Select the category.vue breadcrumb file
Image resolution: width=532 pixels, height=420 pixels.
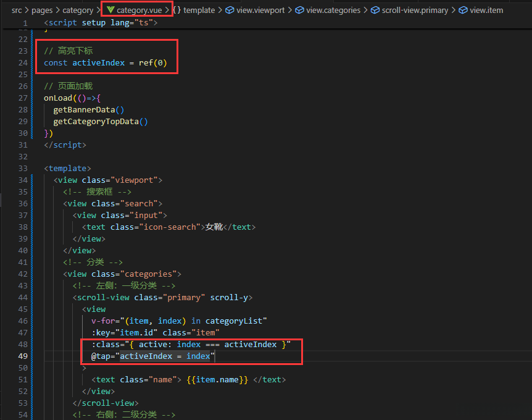(x=139, y=10)
